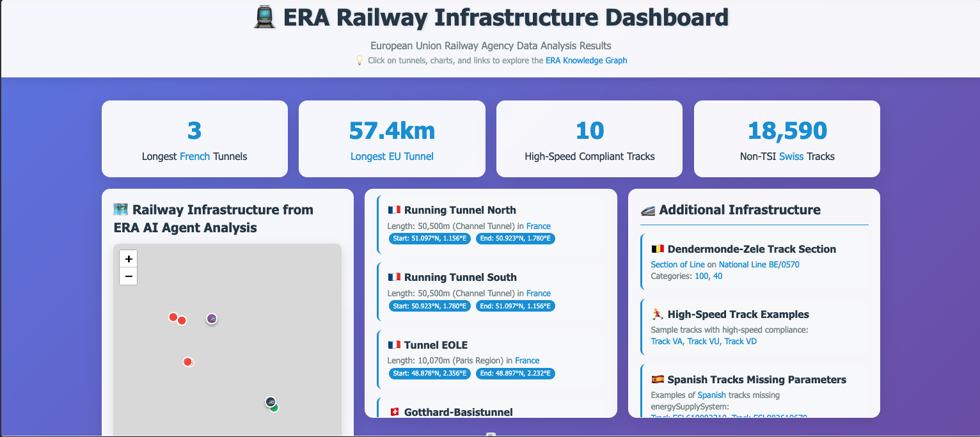The image size is (980, 437).
Task: Open France link under Running Tunnel South
Action: point(539,293)
